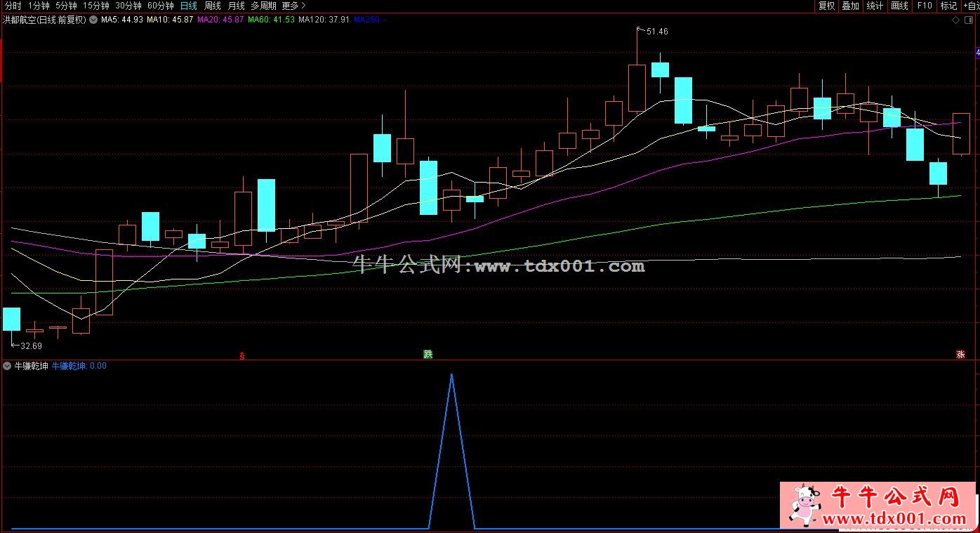Click the MA250 label
The height and width of the screenshot is (533, 980).
pos(369,20)
